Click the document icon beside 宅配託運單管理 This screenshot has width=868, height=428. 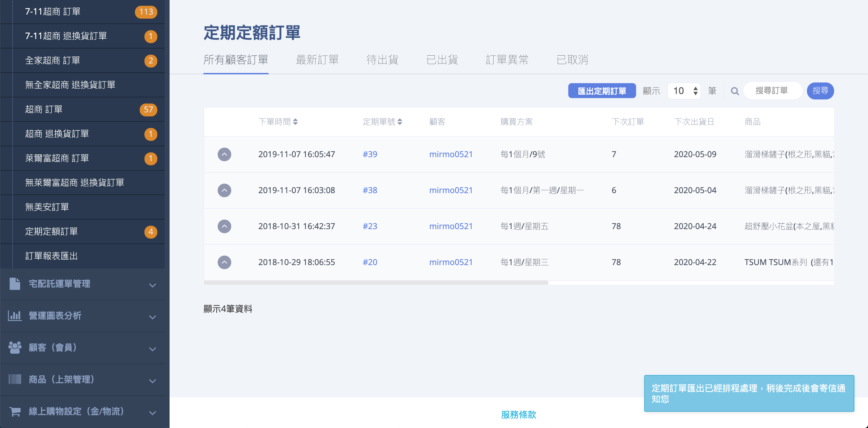pos(15,284)
